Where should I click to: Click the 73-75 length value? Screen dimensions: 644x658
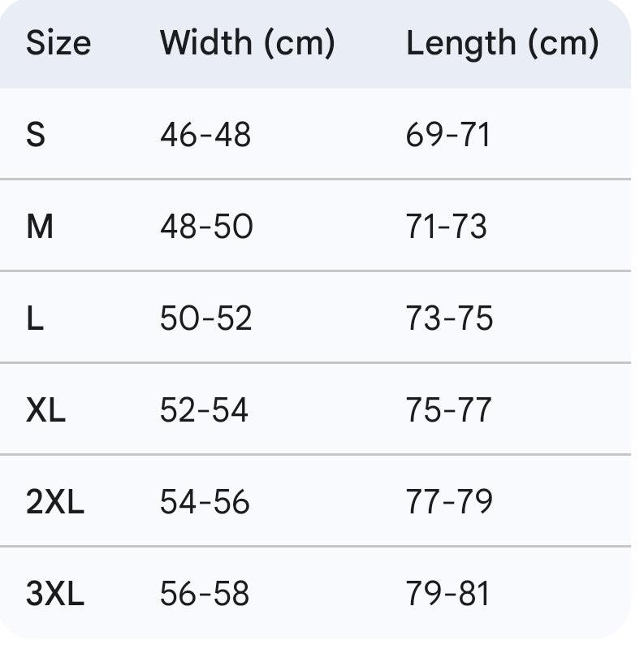pyautogui.click(x=449, y=318)
